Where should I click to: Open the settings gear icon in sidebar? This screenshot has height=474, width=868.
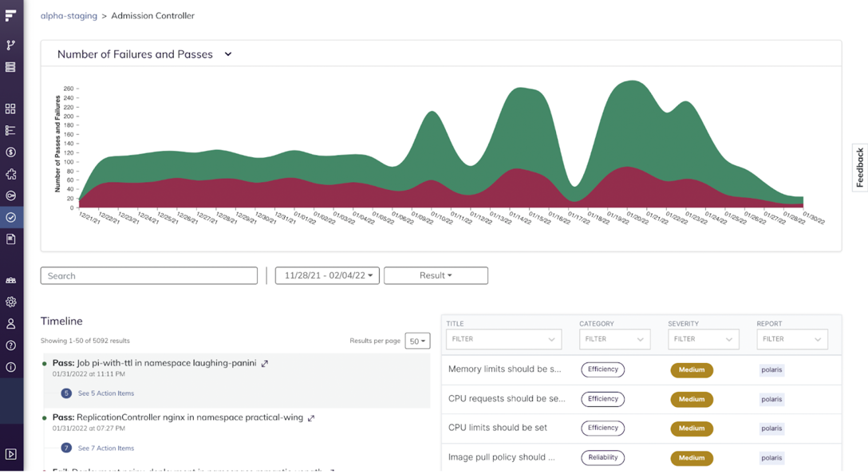(x=10, y=302)
